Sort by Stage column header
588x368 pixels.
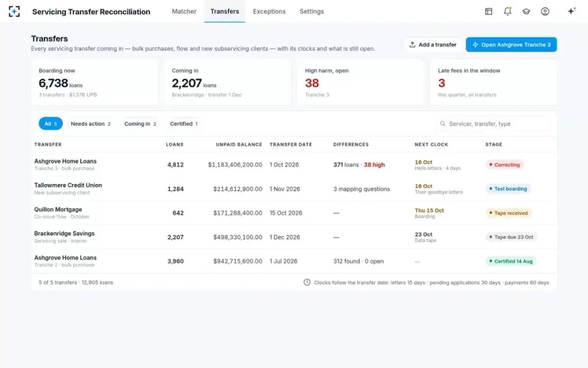point(493,144)
